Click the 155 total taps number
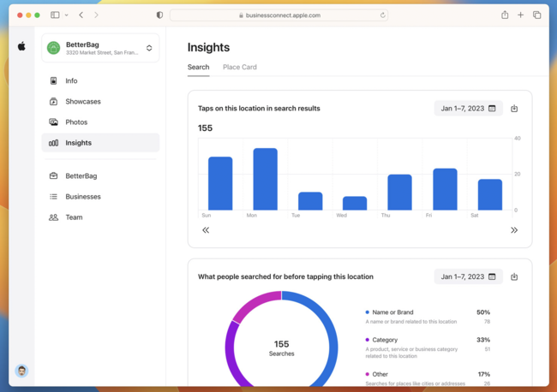The height and width of the screenshot is (392, 557). 205,128
